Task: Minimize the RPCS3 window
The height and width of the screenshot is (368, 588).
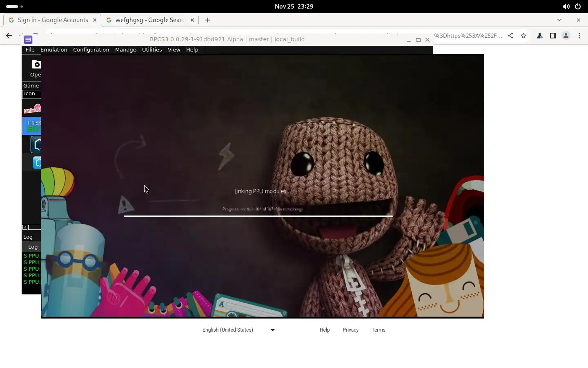Action: point(408,40)
